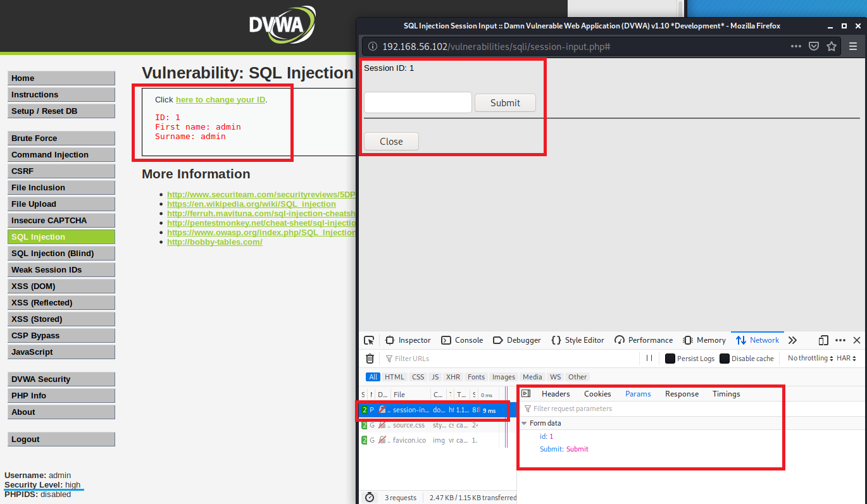The width and height of the screenshot is (867, 504).
Task: Select the session-input request row
Action: (432, 410)
